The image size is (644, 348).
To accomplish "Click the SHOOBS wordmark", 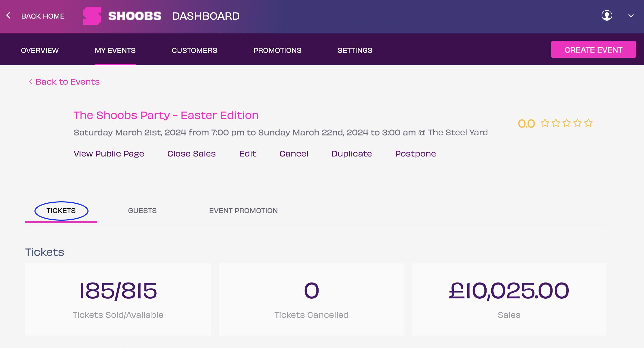I will [x=135, y=16].
